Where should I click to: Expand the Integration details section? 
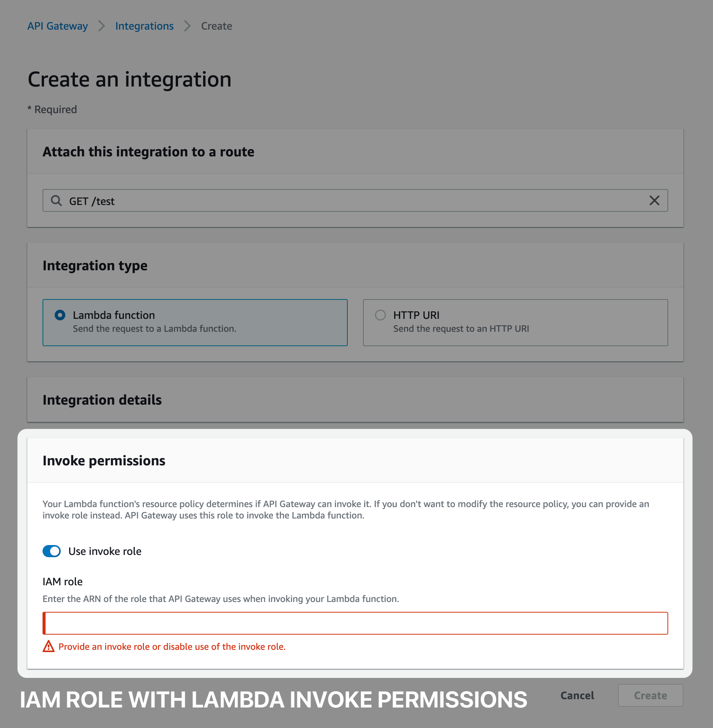[102, 400]
